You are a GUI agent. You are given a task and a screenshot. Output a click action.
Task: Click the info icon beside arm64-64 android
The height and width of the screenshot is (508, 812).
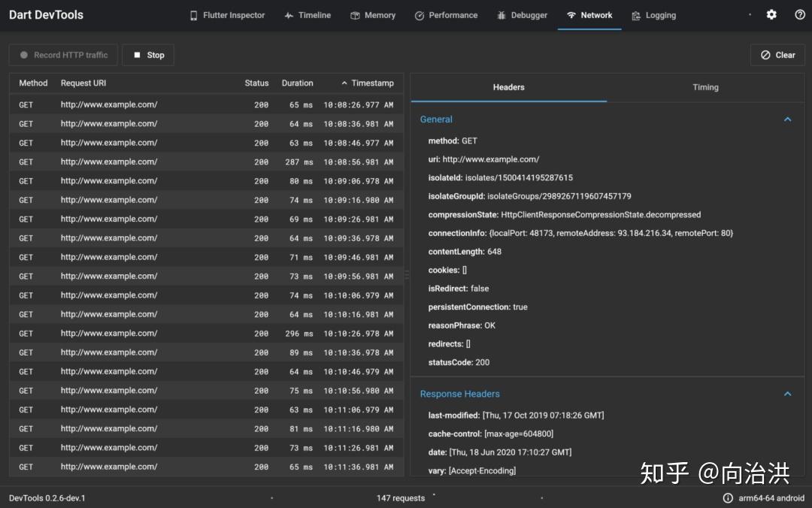coord(727,497)
